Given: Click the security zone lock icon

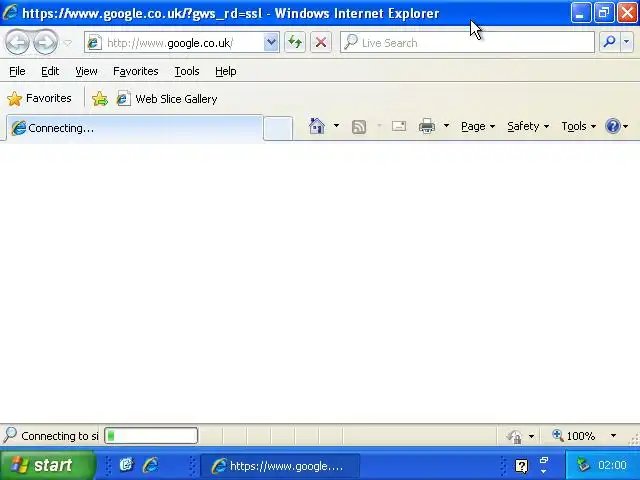Looking at the screenshot, I should 515,436.
